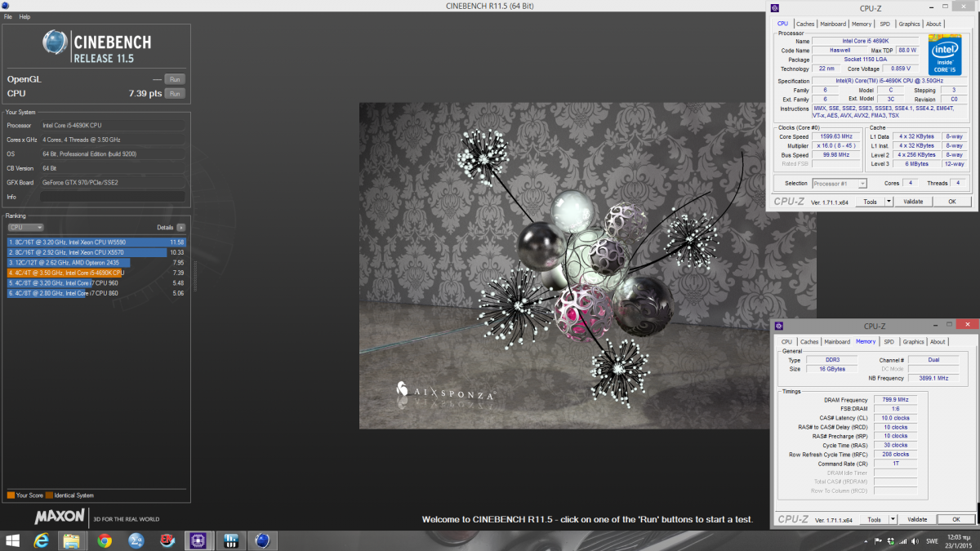Screen dimensions: 980x551
Task: Switch to Caches tab in processor CPU-Z window
Action: [805, 24]
